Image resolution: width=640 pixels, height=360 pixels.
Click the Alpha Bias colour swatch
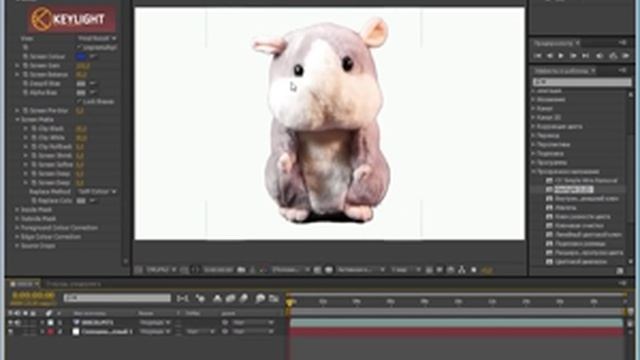point(81,93)
